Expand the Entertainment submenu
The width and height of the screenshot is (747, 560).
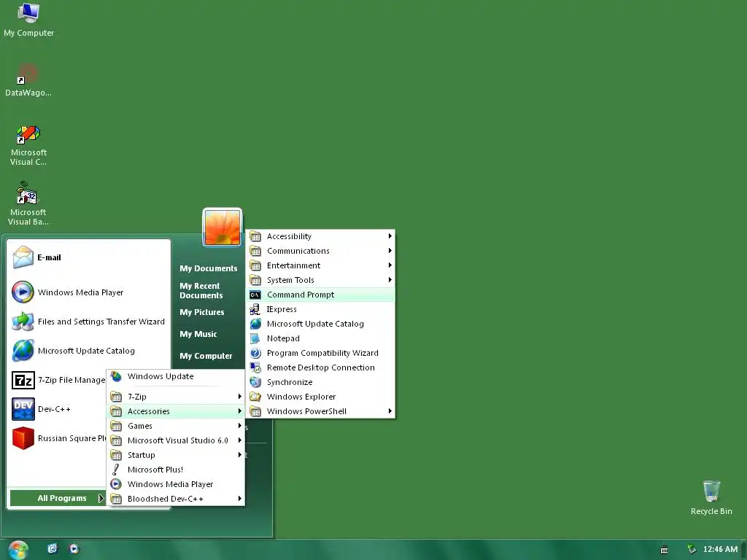click(321, 265)
